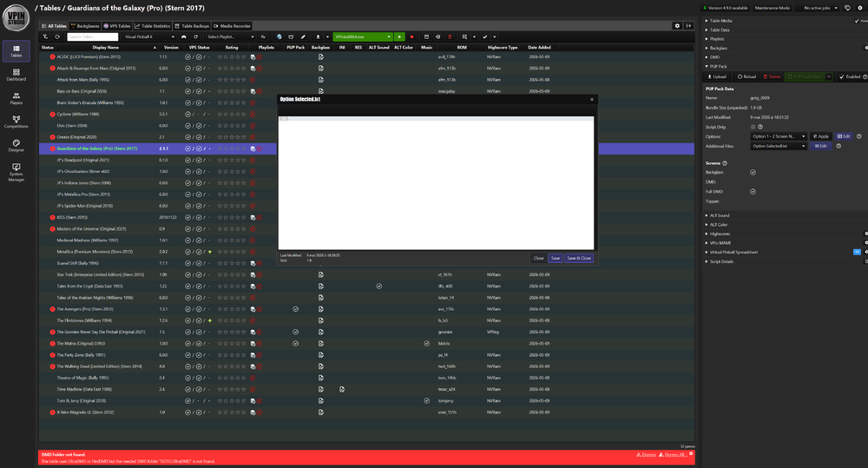
Task: Open the Dashboard sidebar section
Action: point(16,75)
